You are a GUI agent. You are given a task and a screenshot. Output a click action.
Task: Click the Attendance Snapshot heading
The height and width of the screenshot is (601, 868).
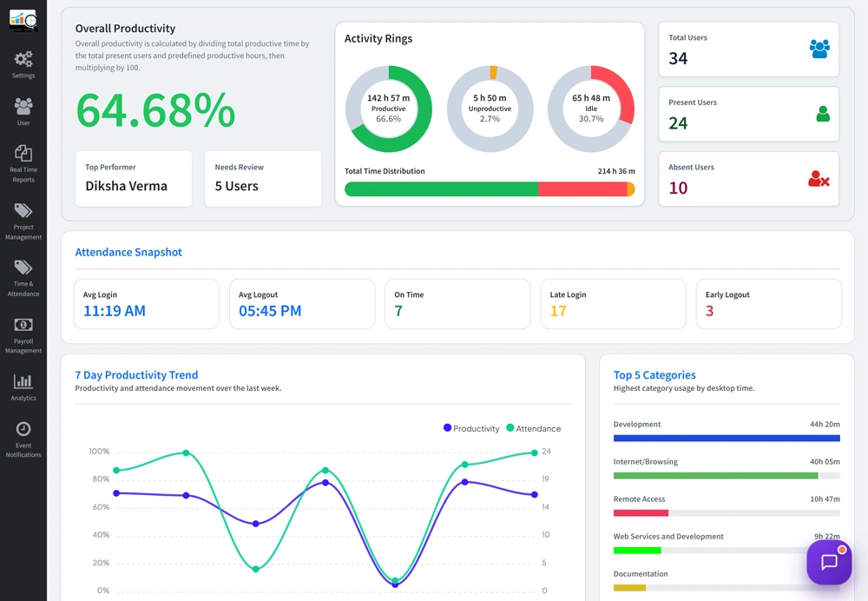(x=128, y=252)
